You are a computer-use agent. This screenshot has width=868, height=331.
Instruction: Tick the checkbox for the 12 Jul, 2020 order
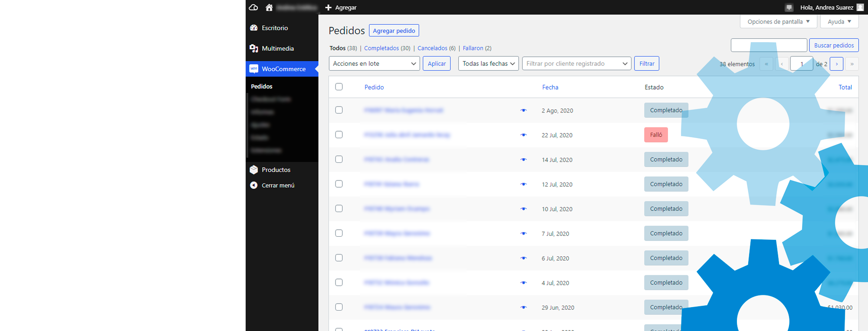click(339, 184)
